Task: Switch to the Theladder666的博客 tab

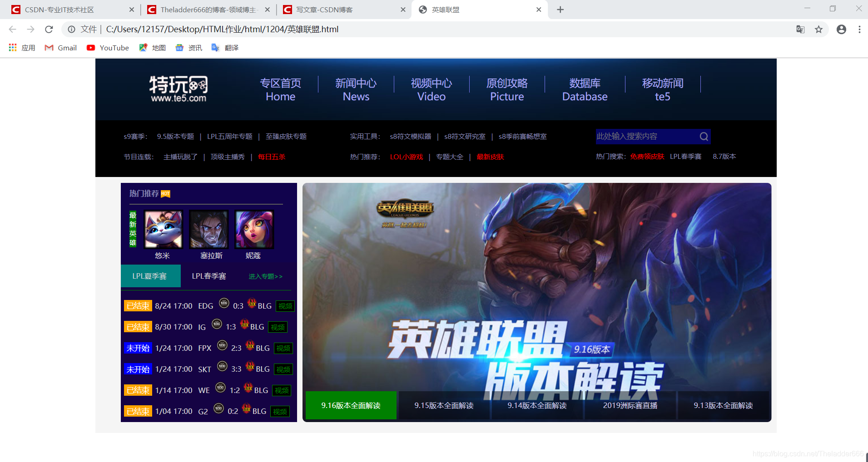Action: (x=209, y=10)
